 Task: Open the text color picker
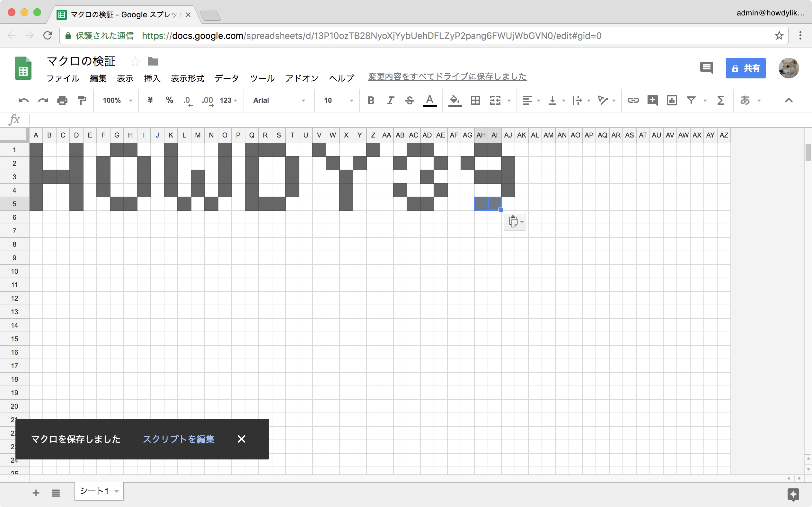(x=430, y=101)
